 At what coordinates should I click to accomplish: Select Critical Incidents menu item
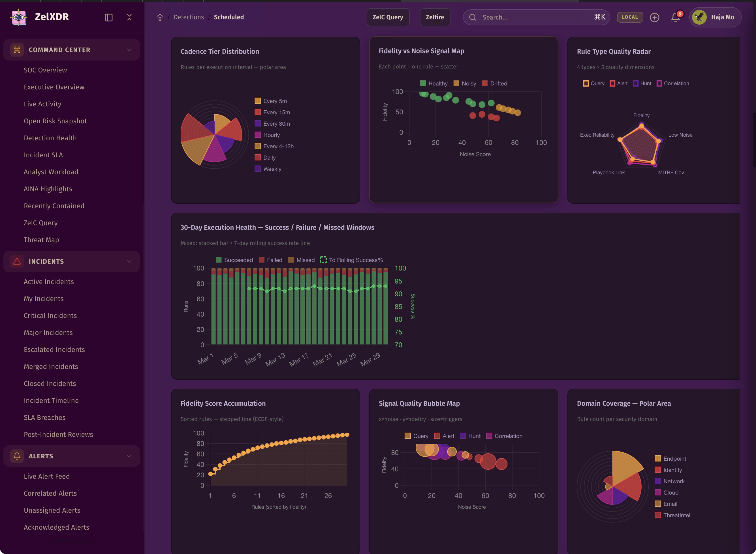click(50, 315)
